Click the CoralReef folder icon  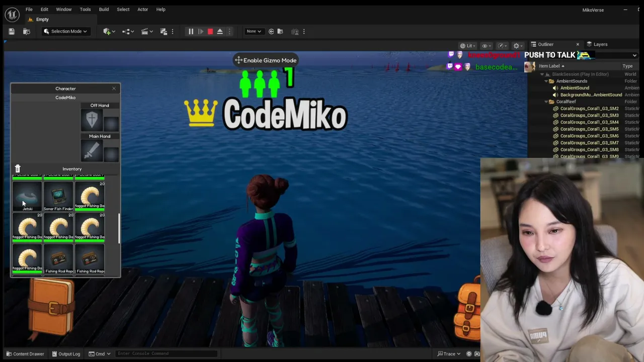click(x=551, y=102)
